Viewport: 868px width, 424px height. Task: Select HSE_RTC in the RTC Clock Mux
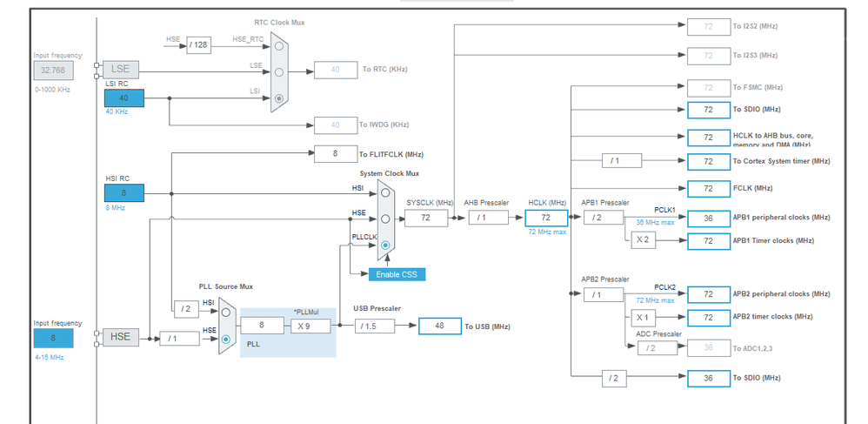[x=279, y=45]
